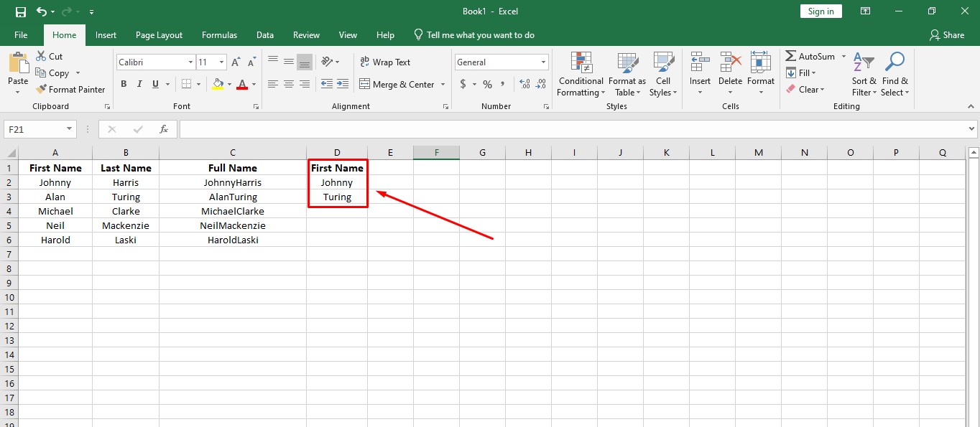Select the Underline icon

pyautogui.click(x=154, y=84)
